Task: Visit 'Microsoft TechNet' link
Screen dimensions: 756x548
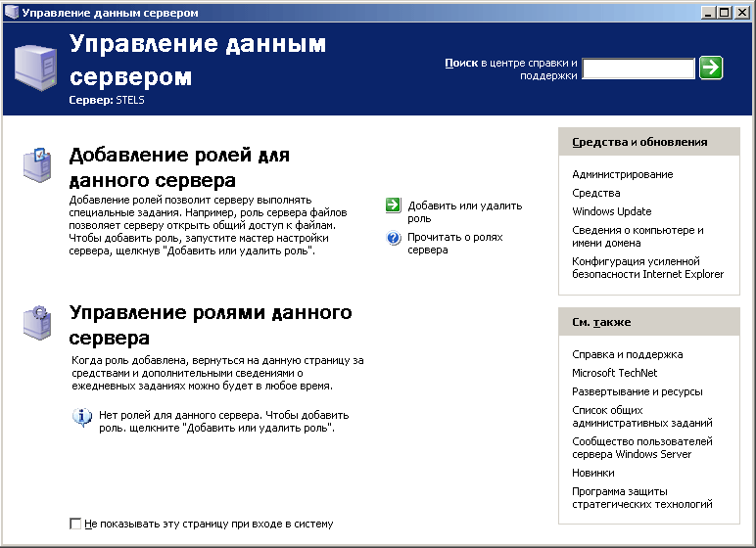Action: point(614,373)
